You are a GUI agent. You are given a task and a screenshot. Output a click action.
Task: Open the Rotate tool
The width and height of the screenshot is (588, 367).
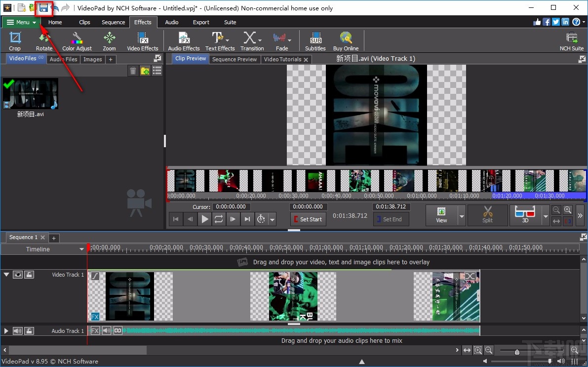[x=44, y=41]
